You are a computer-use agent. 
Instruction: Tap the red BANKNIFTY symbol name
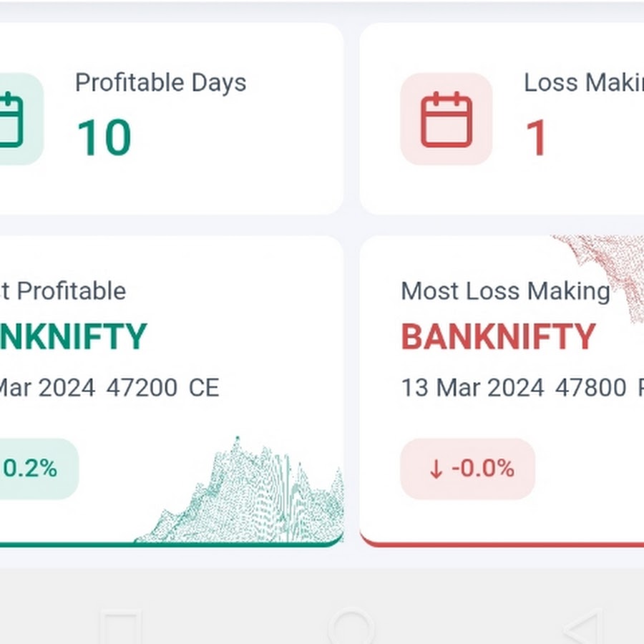click(x=498, y=337)
